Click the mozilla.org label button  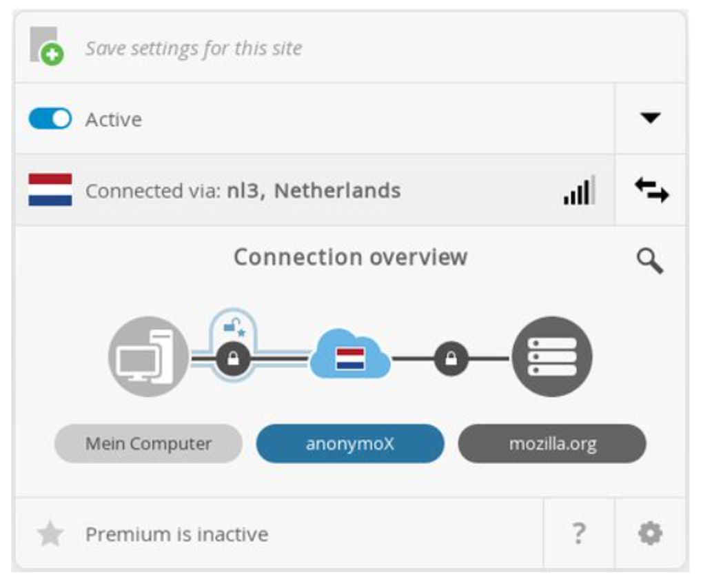552,443
